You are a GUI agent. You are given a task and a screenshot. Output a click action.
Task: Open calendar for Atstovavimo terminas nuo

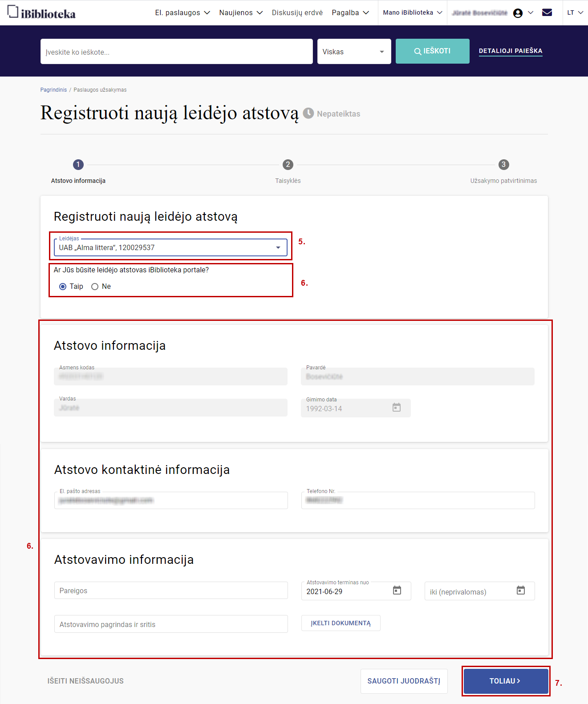tap(397, 591)
